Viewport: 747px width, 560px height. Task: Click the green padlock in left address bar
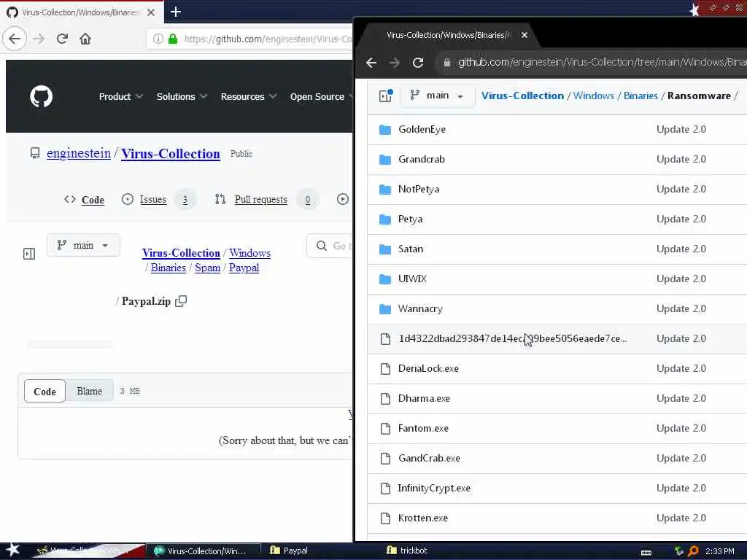173,39
